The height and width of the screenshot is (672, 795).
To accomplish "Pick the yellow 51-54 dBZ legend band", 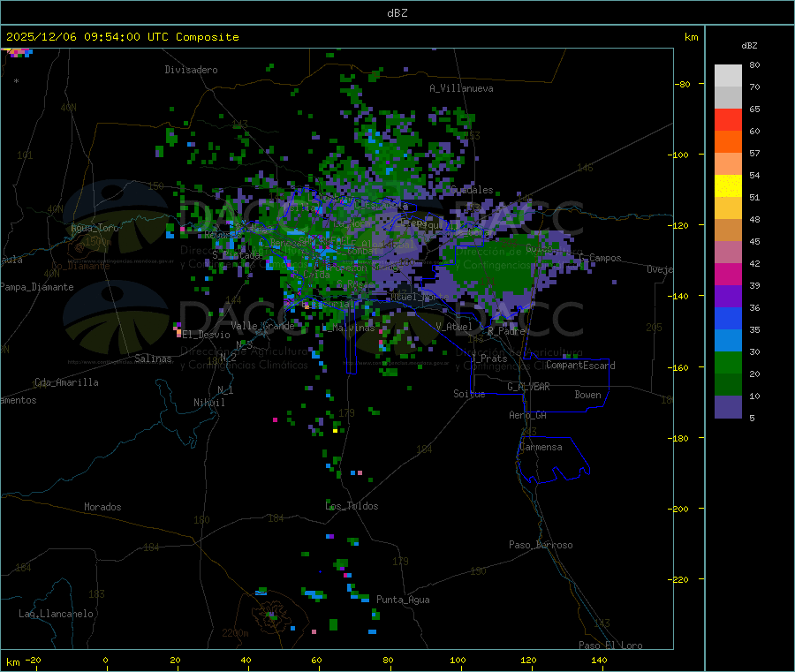I will tap(728, 186).
